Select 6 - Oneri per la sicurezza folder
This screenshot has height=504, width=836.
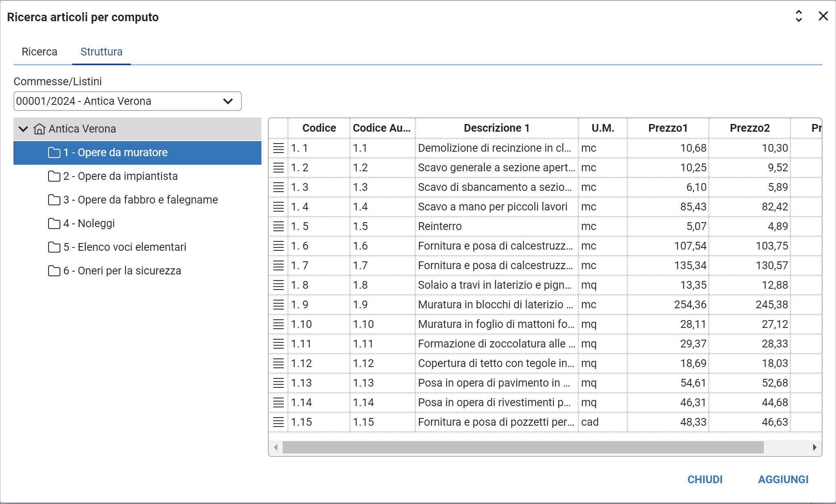point(122,271)
